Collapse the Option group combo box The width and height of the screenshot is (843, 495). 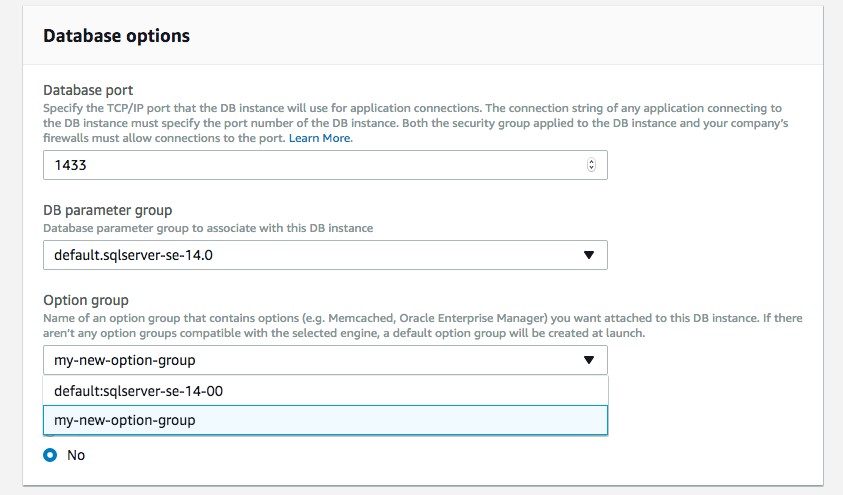[x=325, y=360]
